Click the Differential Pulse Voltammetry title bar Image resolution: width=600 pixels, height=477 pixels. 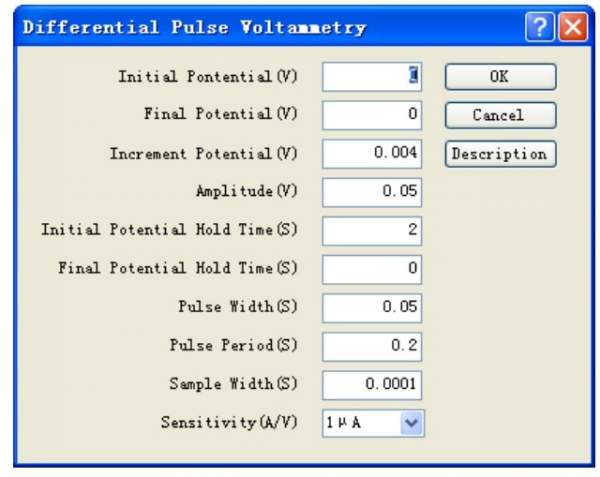point(250,27)
